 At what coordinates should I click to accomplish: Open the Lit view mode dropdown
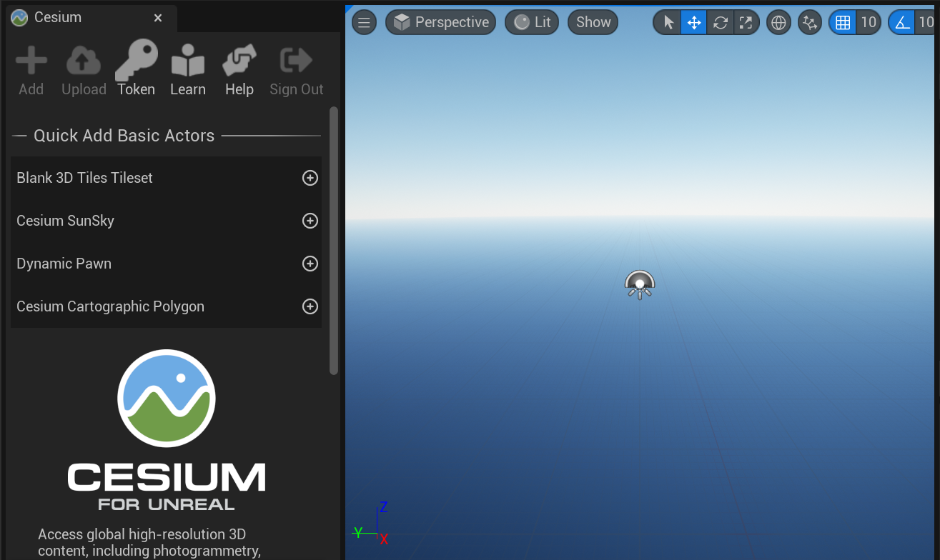(533, 22)
